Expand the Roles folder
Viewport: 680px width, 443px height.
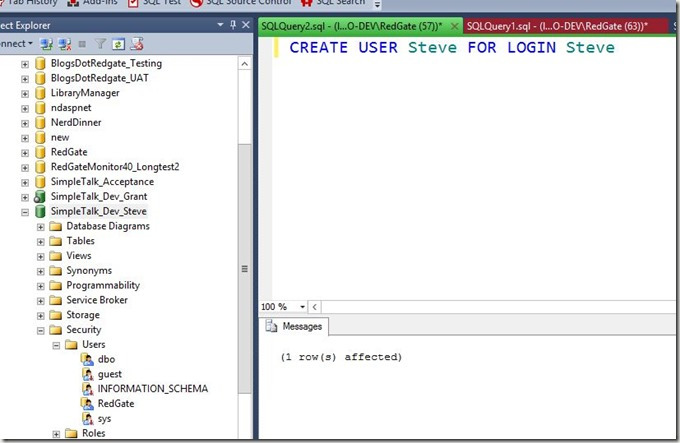56,434
